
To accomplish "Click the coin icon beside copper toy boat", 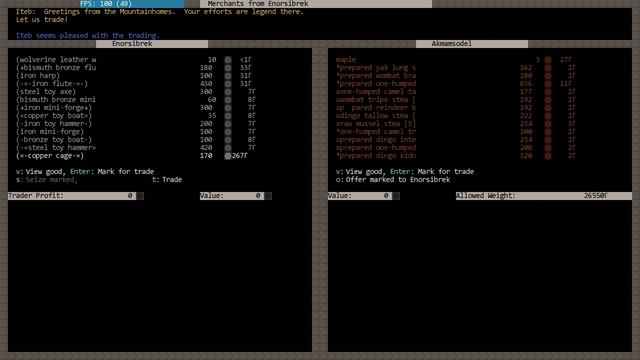I will click(x=228, y=116).
